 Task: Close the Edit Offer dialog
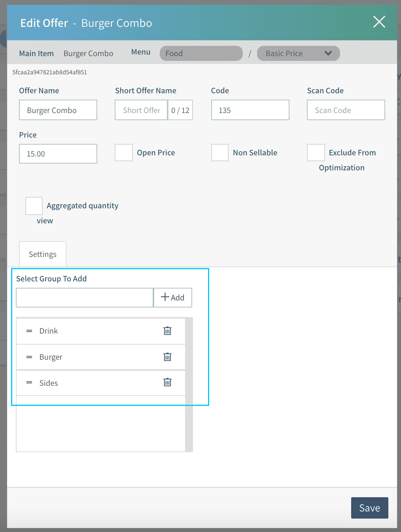coord(379,22)
